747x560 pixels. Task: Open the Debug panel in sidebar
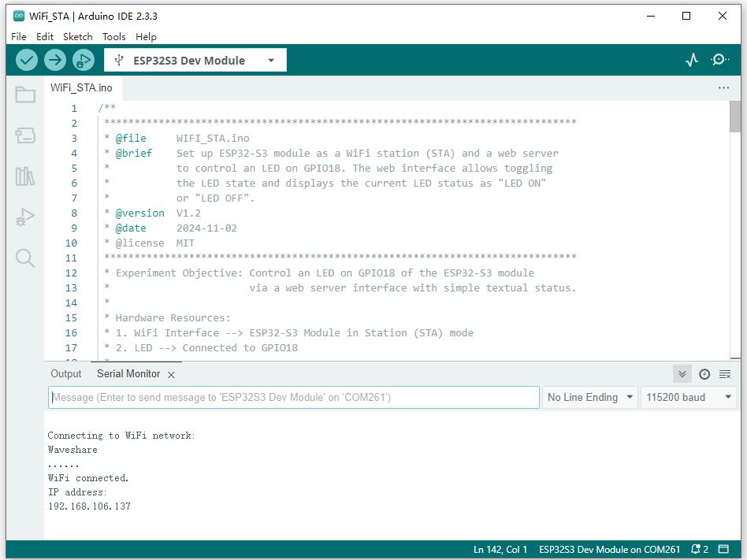coord(25,217)
